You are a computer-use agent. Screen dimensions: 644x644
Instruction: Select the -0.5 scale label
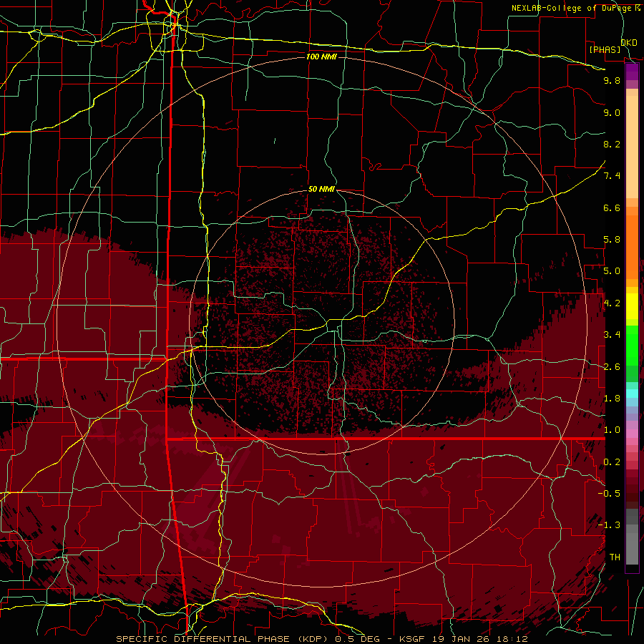(609, 494)
